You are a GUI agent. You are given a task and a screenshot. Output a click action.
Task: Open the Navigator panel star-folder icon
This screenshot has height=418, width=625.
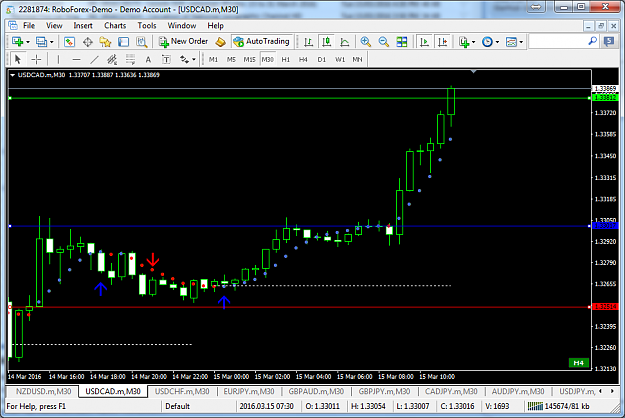tap(105, 42)
